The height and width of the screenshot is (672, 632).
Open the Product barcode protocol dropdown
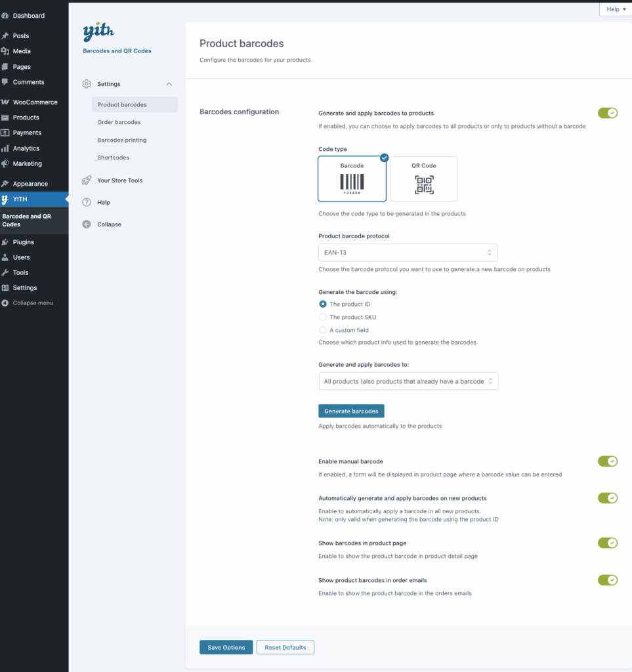[408, 252]
